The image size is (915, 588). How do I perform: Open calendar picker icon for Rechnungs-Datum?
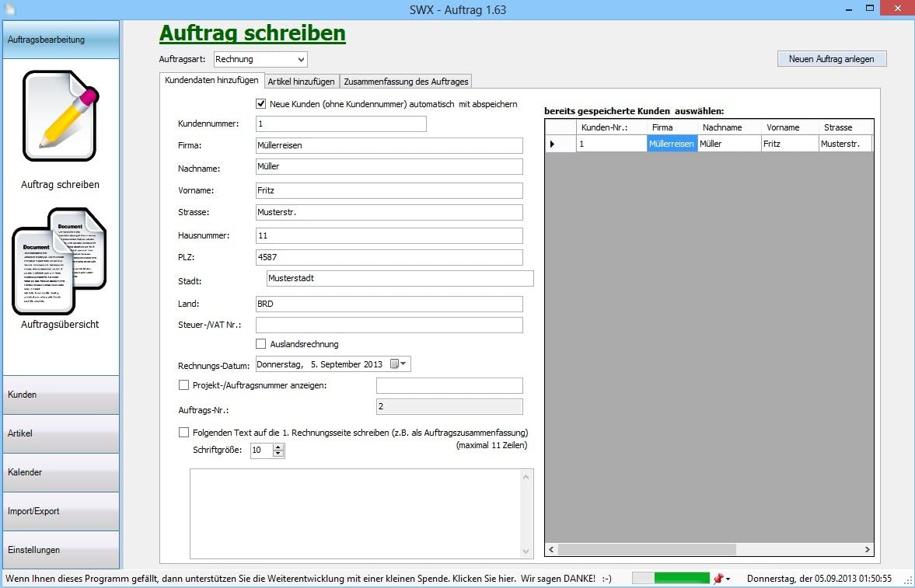[x=395, y=364]
